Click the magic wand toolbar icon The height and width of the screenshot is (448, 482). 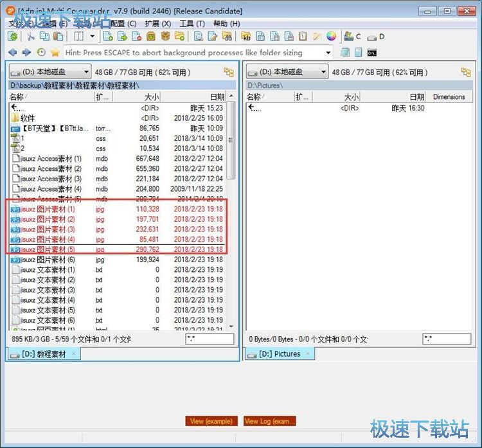[x=317, y=37]
